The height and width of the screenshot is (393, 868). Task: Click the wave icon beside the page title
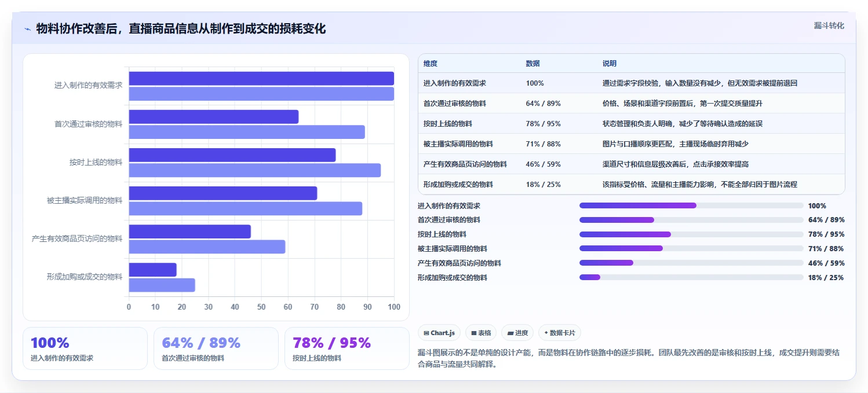pos(27,29)
